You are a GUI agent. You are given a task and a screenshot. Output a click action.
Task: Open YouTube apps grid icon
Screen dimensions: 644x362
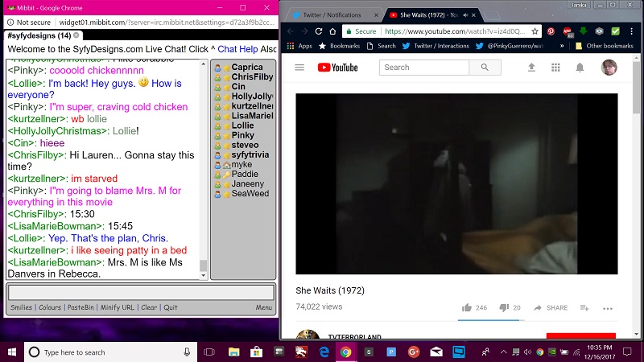click(x=555, y=68)
